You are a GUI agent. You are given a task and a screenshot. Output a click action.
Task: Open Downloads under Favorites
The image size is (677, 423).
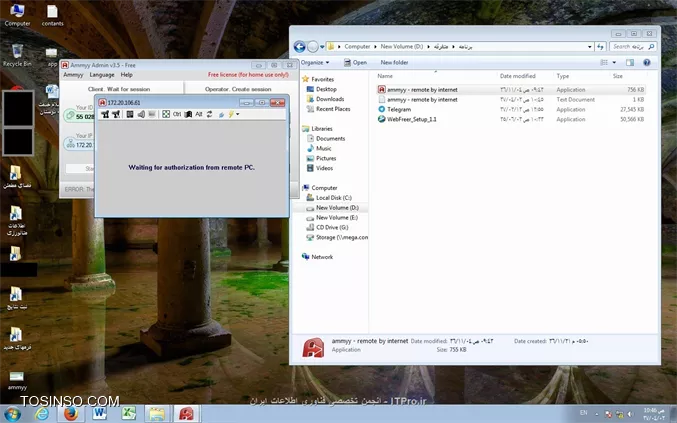point(325,99)
